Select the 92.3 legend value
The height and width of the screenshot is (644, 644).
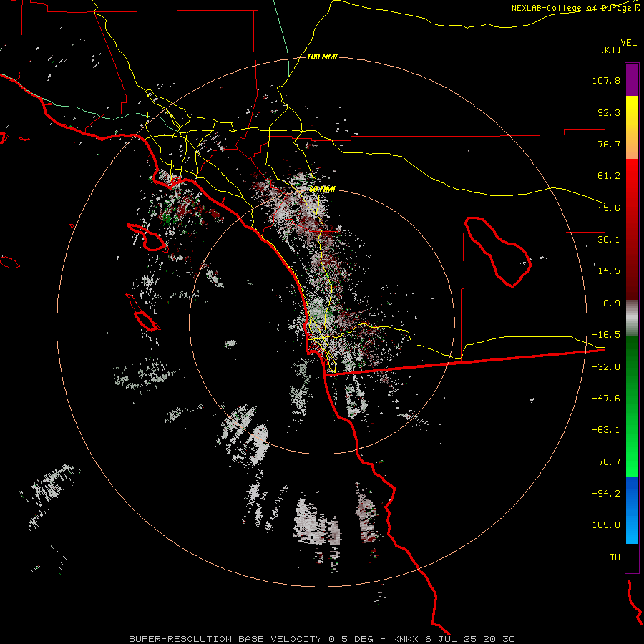[x=609, y=112]
